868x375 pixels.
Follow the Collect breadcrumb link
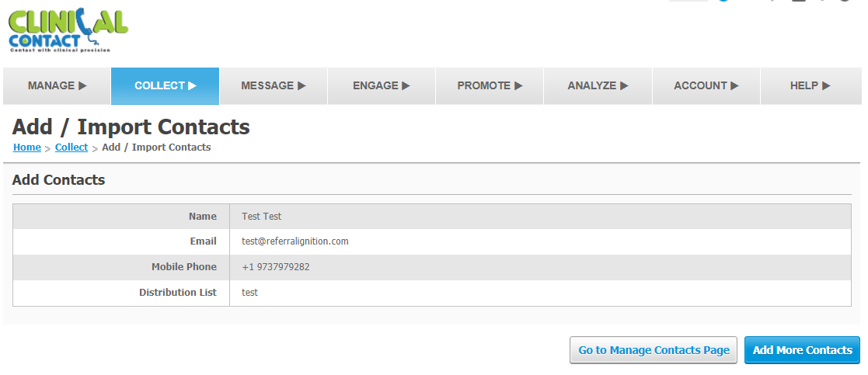71,147
